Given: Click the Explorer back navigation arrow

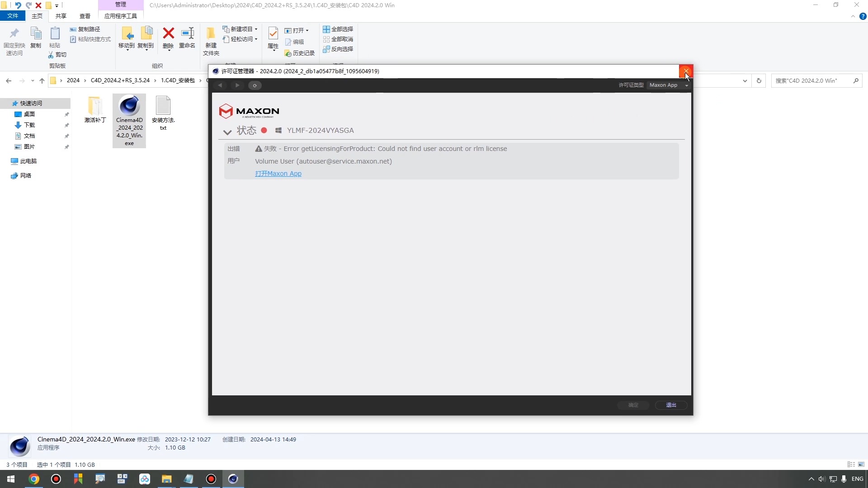Looking at the screenshot, I should [9, 81].
